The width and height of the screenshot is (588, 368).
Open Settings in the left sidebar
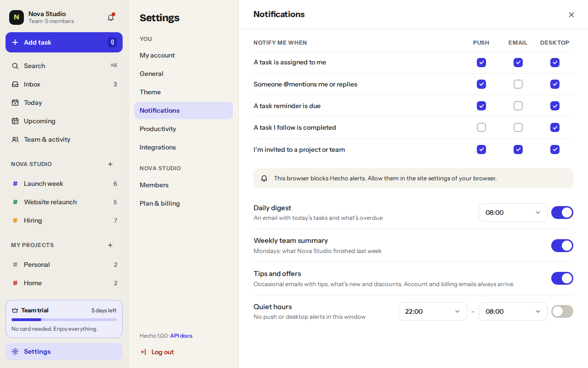[64, 351]
